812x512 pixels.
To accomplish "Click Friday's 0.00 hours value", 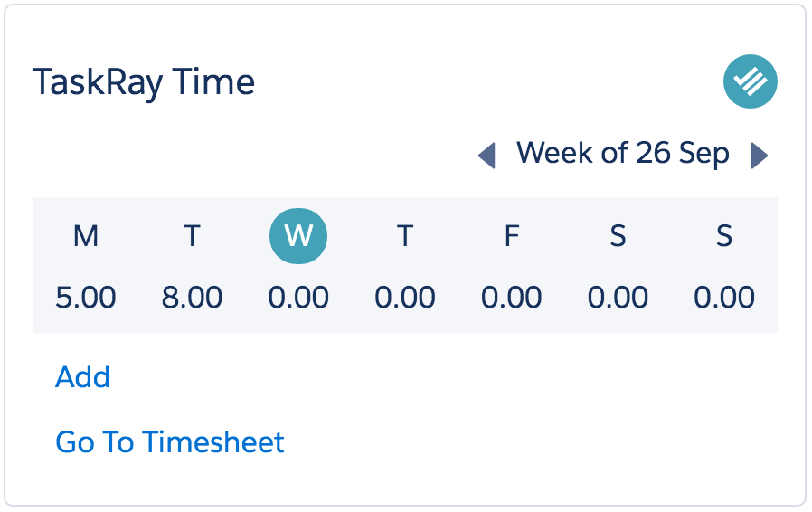I will 512,298.
